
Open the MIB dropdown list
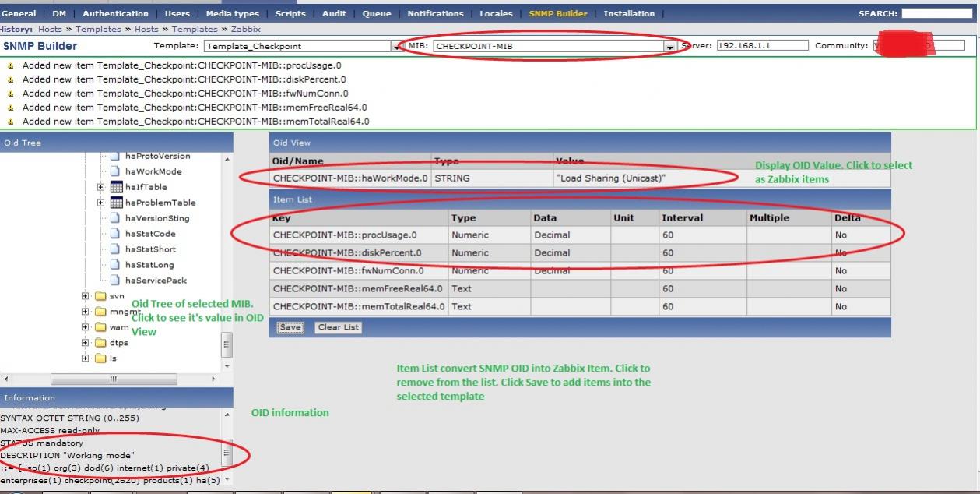coord(669,47)
